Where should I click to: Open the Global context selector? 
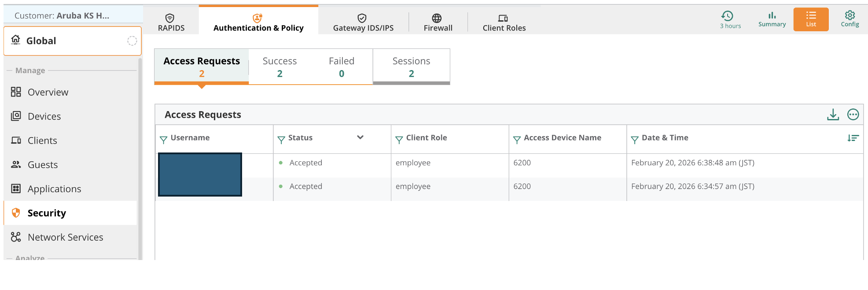73,41
